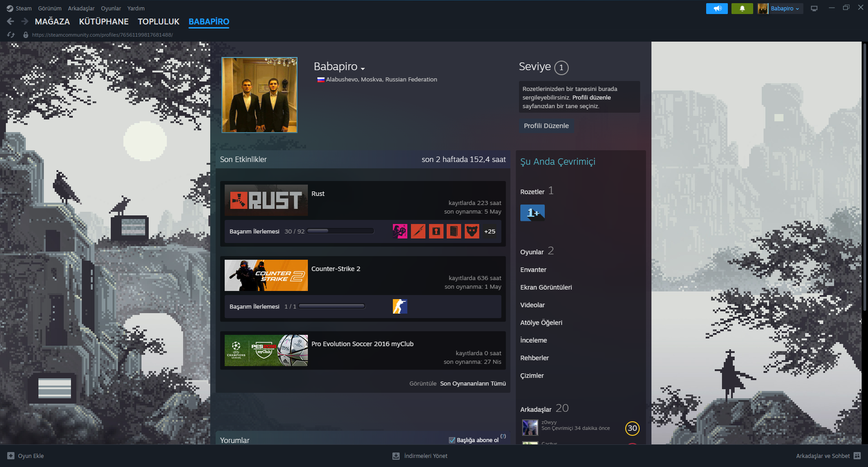Click the help (?) icon beside Başlığa abone ol
868x467 pixels.
(x=503, y=436)
